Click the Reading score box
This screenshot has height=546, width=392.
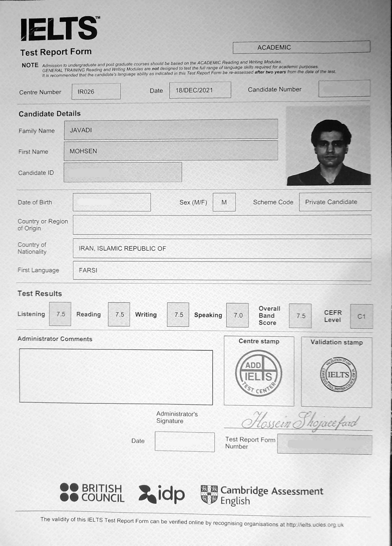pos(119,314)
